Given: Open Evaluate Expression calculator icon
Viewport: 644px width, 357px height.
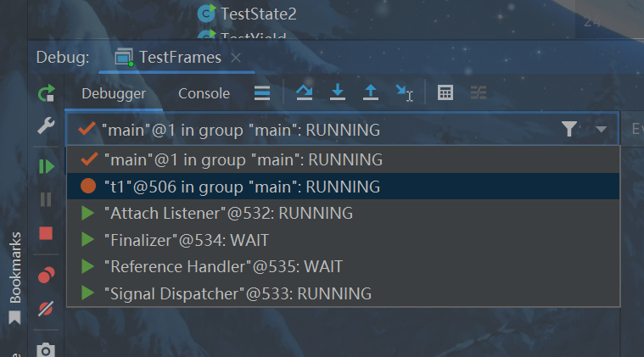Looking at the screenshot, I should pyautogui.click(x=445, y=93).
